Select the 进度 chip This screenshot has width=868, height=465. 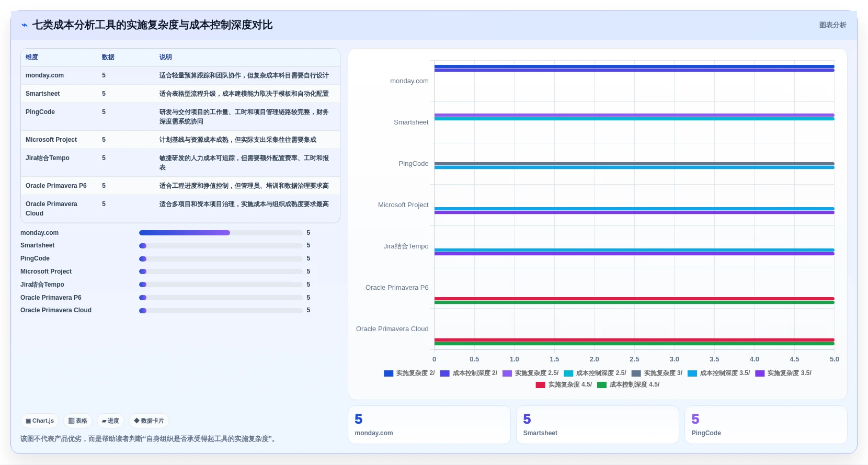click(110, 421)
